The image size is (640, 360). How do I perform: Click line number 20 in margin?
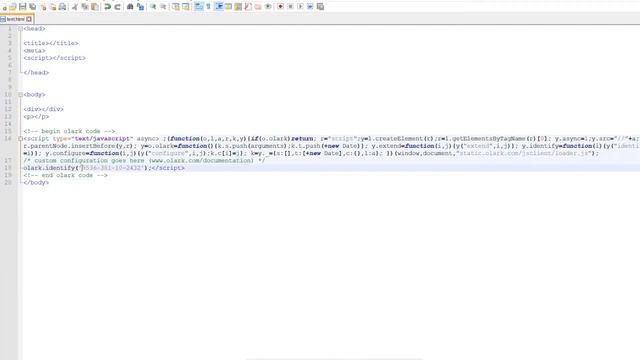8,183
